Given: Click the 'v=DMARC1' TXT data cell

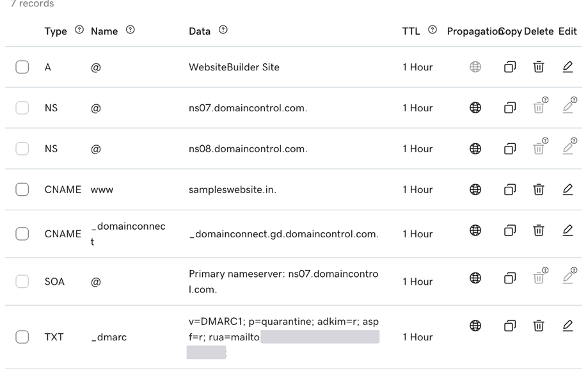Looking at the screenshot, I should (283, 337).
